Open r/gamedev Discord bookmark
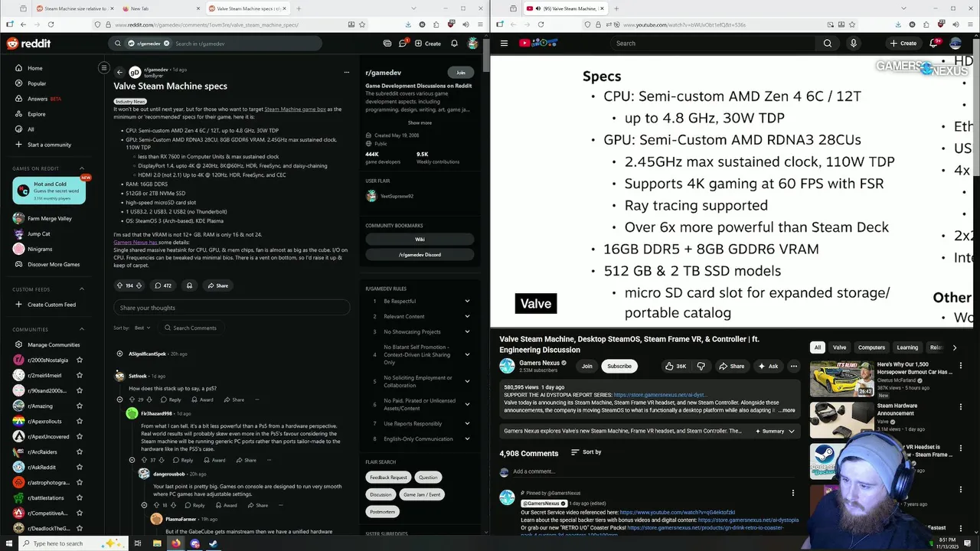The image size is (980, 551). click(x=420, y=254)
